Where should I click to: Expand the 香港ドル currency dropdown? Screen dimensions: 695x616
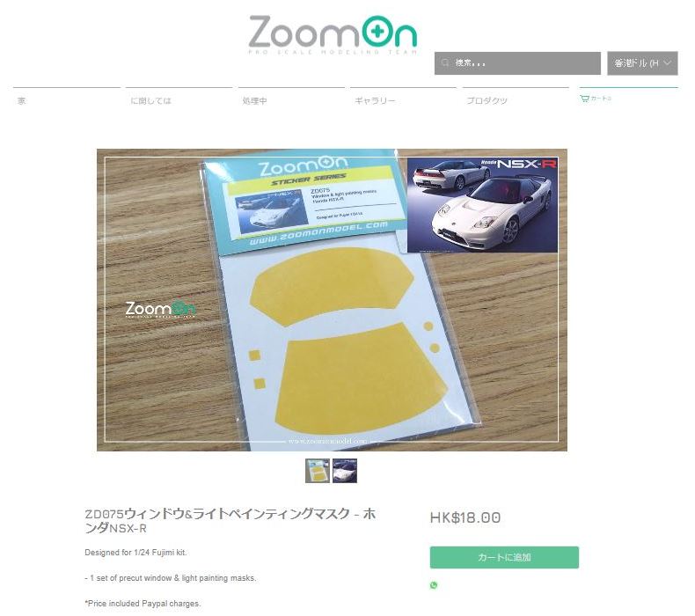tap(642, 63)
